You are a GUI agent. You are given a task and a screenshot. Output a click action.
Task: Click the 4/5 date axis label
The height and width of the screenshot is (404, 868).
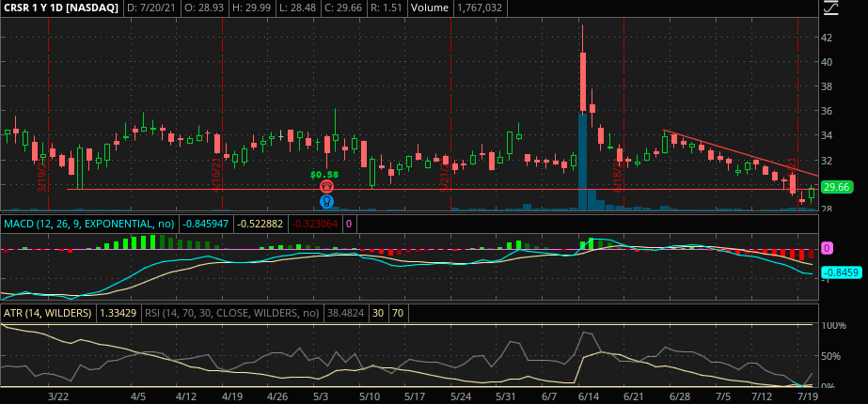click(138, 396)
